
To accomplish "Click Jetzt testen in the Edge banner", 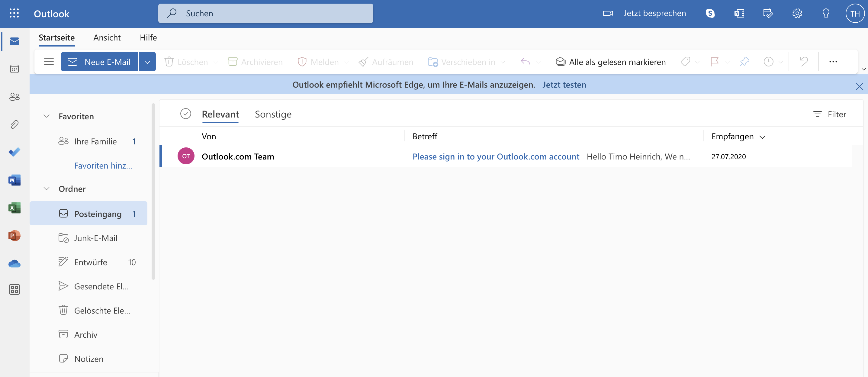I will point(564,85).
